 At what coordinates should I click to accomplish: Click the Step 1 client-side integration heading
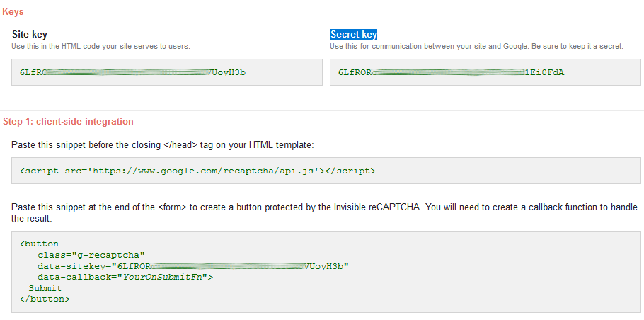pos(68,122)
